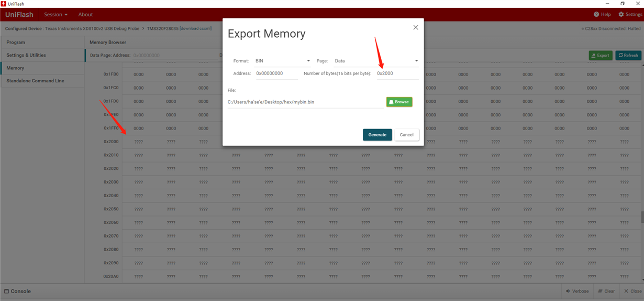Restore down the UniFlash window
Image resolution: width=644 pixels, height=301 pixels.
623,4
